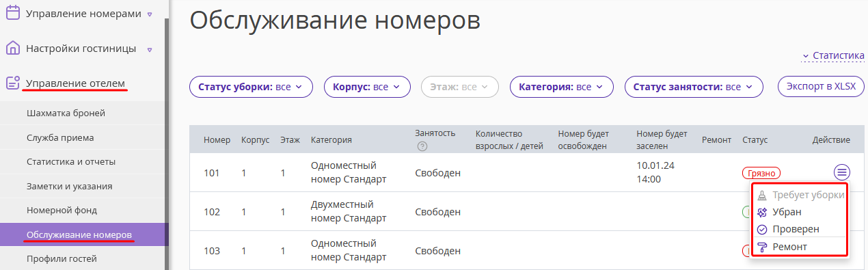Viewport: 868px width, 270px height.
Task: Click the house icon beside Настройки гостиницы
Action: [x=12, y=49]
